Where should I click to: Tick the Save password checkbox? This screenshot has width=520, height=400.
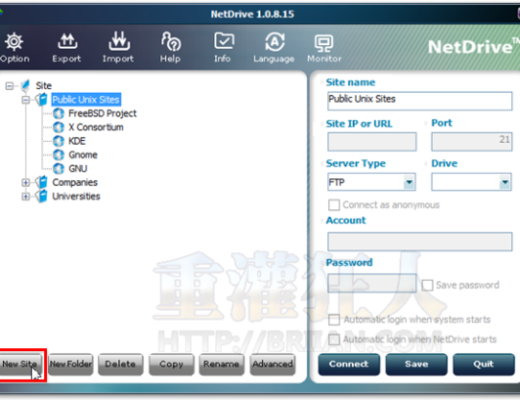(427, 285)
